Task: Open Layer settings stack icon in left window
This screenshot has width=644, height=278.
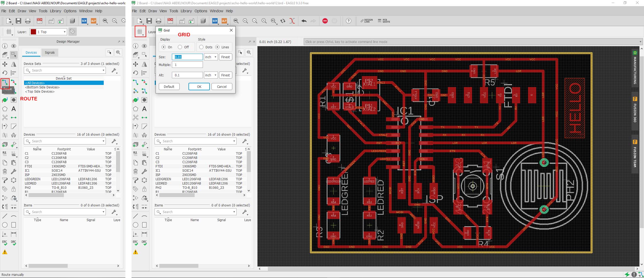Action: [5, 55]
